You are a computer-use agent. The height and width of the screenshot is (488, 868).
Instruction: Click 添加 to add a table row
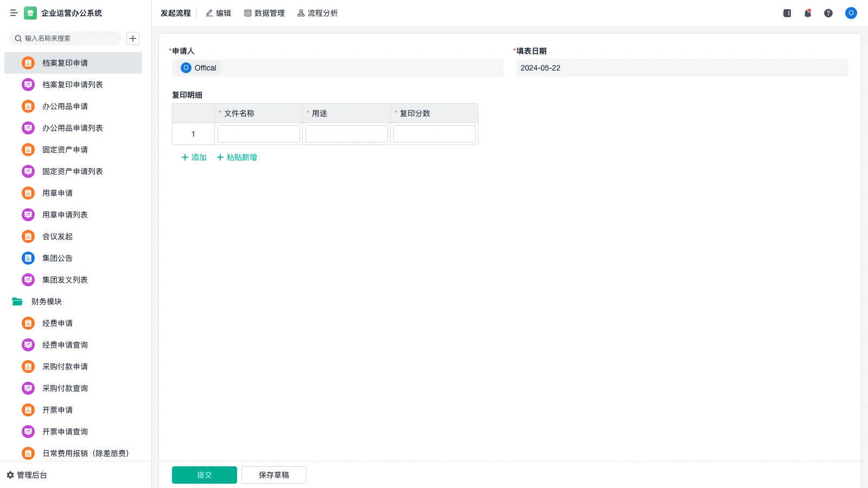click(x=193, y=157)
